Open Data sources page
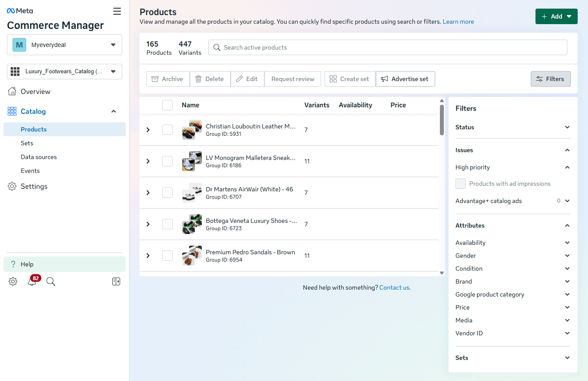The height and width of the screenshot is (381, 588). [39, 157]
